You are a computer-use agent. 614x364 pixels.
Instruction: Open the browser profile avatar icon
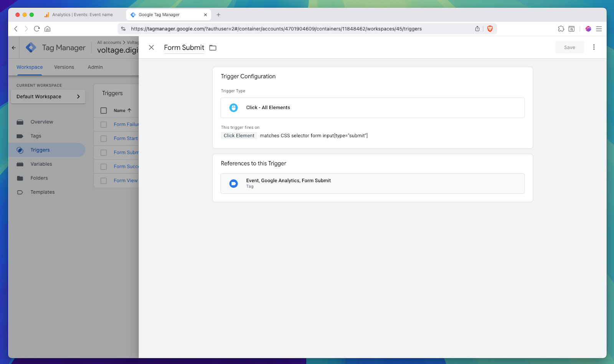pyautogui.click(x=588, y=29)
